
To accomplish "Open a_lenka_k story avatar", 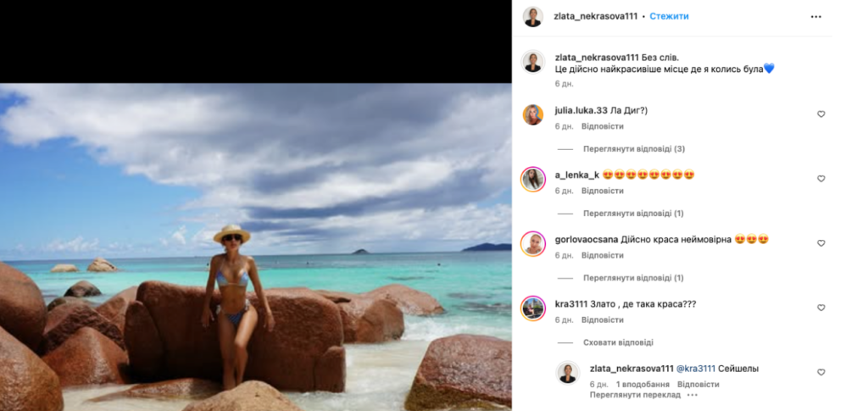I will click(533, 179).
